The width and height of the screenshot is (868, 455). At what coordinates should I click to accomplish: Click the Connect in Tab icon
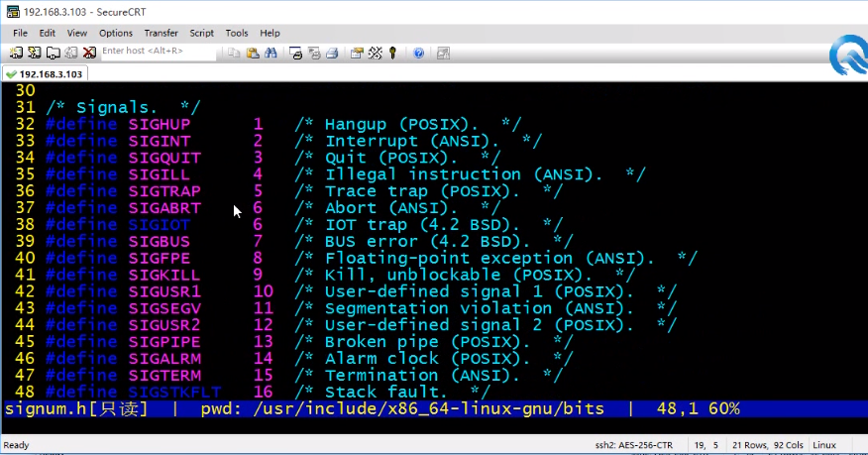tap(53, 53)
